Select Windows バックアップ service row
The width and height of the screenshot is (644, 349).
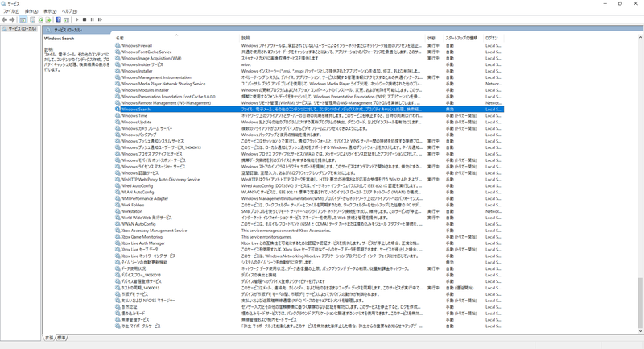click(x=309, y=135)
